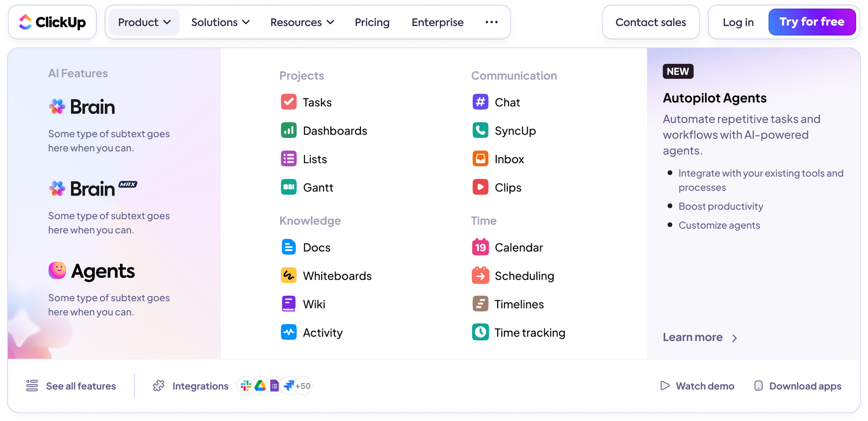Viewport: 868px width, 421px height.
Task: Choose Gantt from the Projects section
Action: (307, 187)
